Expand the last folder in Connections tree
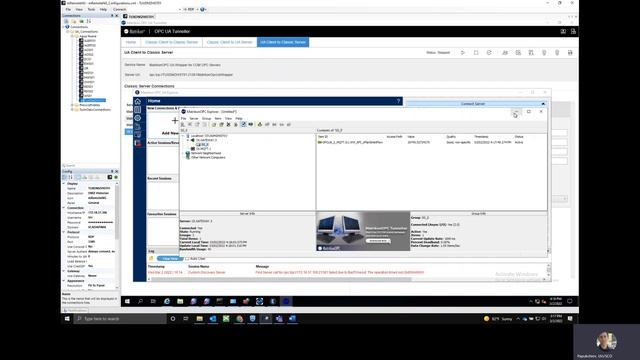 click(72, 110)
